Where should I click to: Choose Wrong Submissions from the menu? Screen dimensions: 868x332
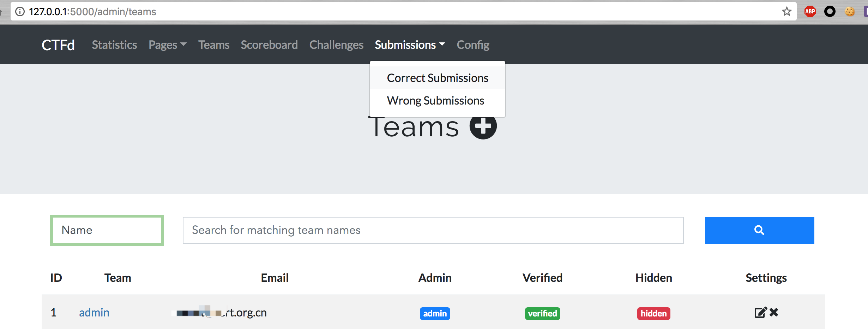click(x=435, y=101)
